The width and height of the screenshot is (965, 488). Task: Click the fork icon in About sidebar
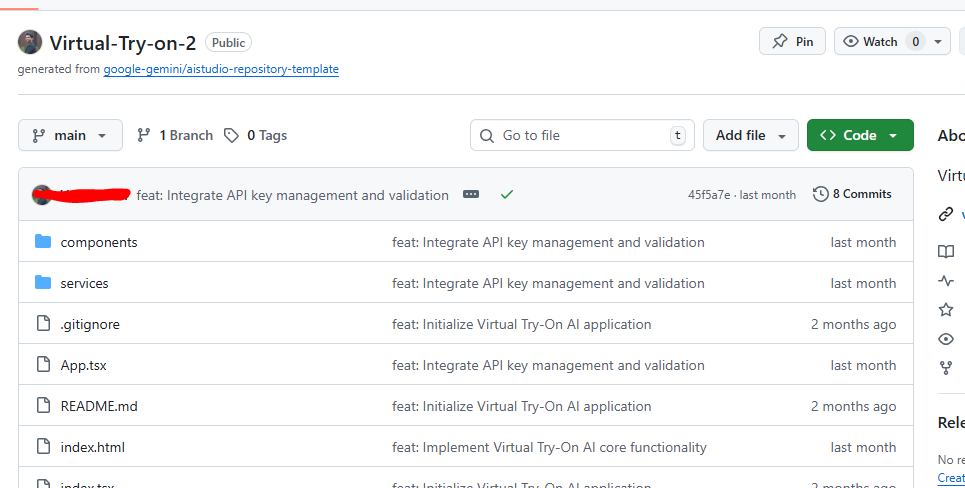tap(945, 368)
